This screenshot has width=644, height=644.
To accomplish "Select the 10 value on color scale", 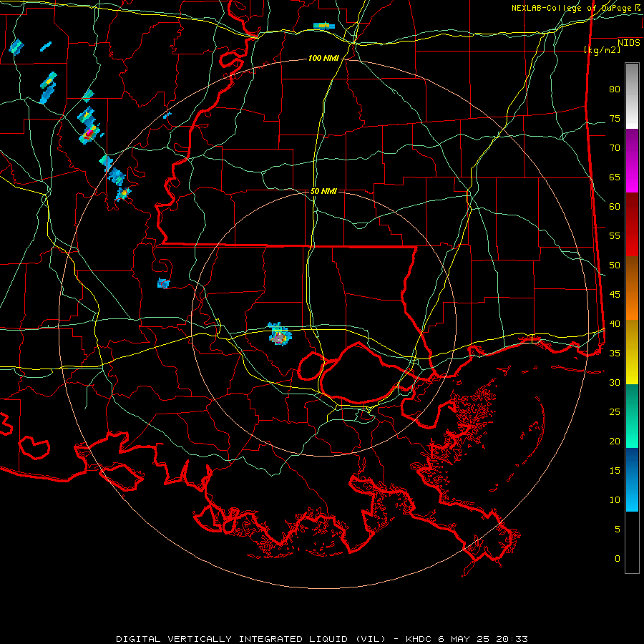I will (615, 500).
